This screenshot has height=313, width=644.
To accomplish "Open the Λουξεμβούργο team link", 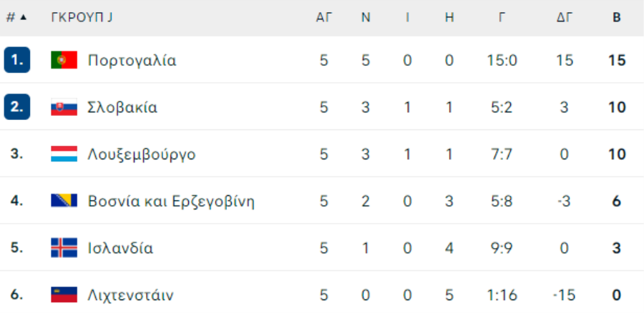I will coord(142,154).
